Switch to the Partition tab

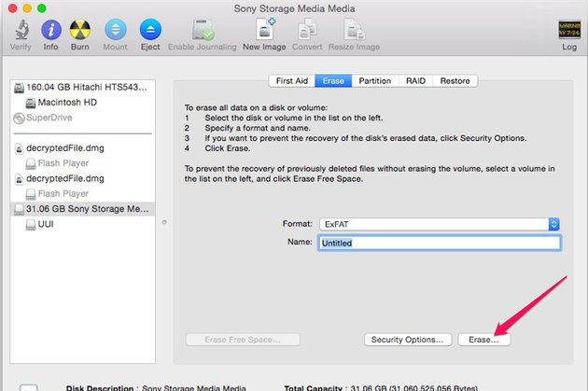(374, 80)
